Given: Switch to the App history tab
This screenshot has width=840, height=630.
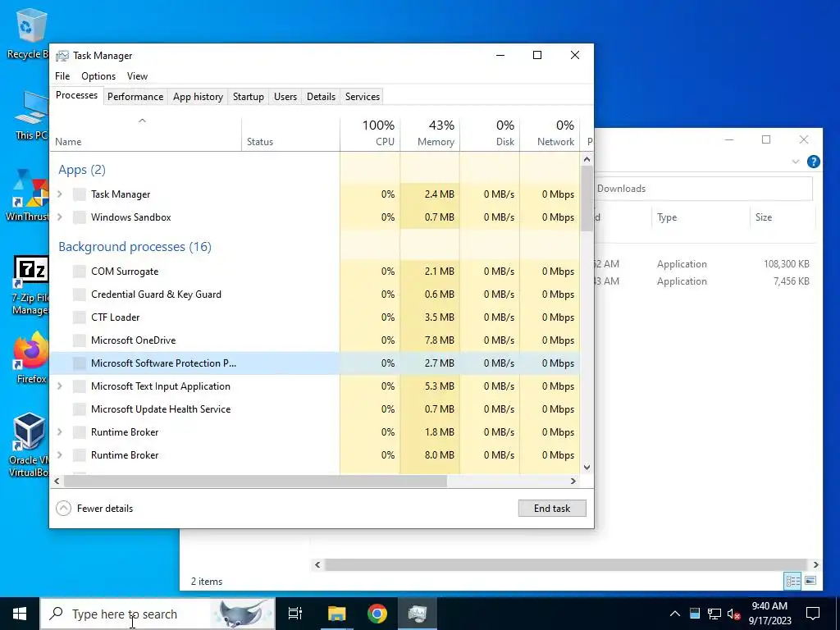Looking at the screenshot, I should tap(198, 97).
